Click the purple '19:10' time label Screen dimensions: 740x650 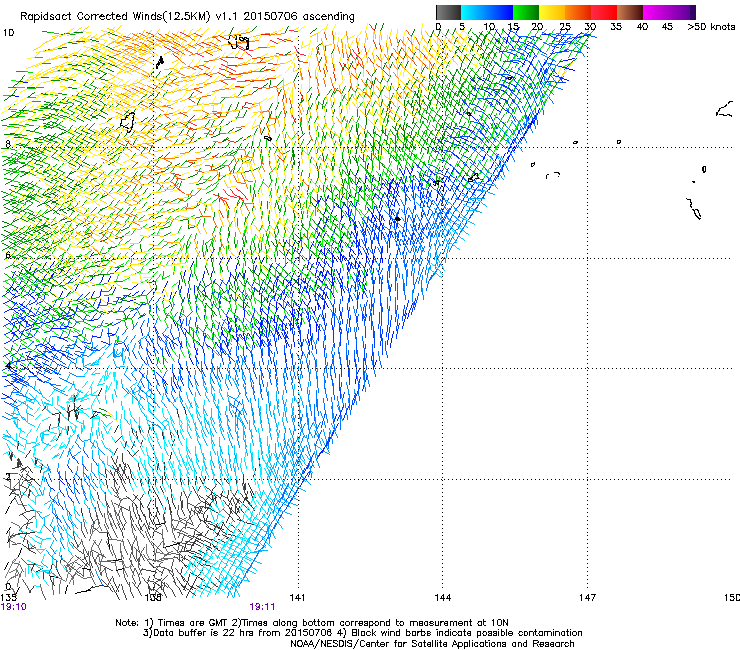point(14,607)
